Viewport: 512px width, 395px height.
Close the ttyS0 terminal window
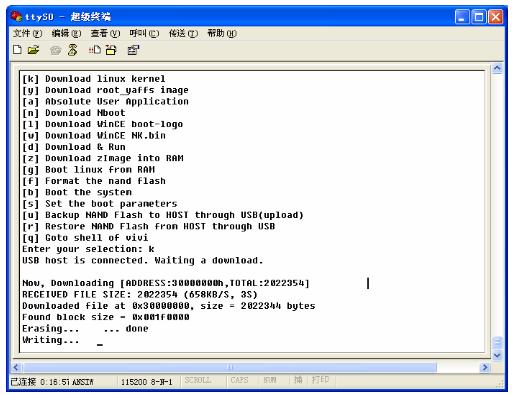pos(496,16)
